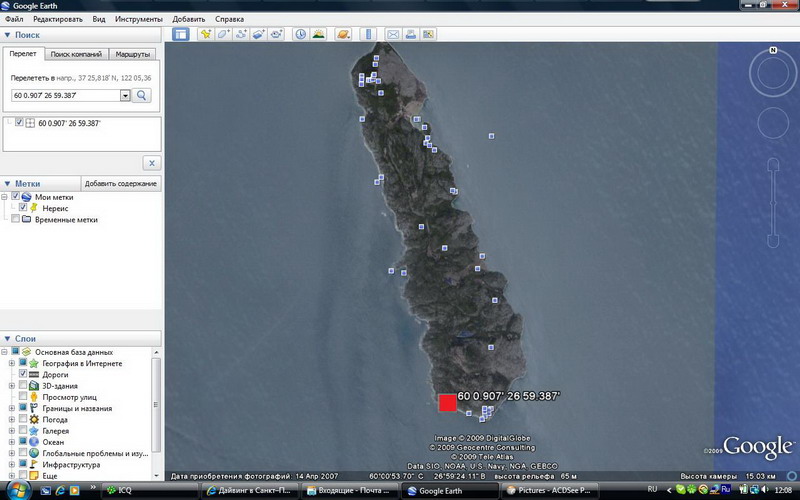Uncheck the Дороги layer checkbox
The image size is (800, 500).
point(23,374)
